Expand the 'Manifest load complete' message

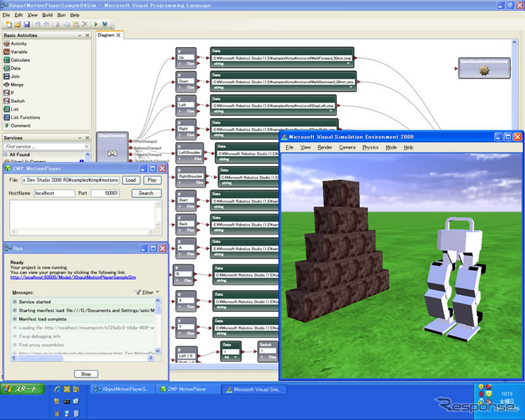(15, 319)
